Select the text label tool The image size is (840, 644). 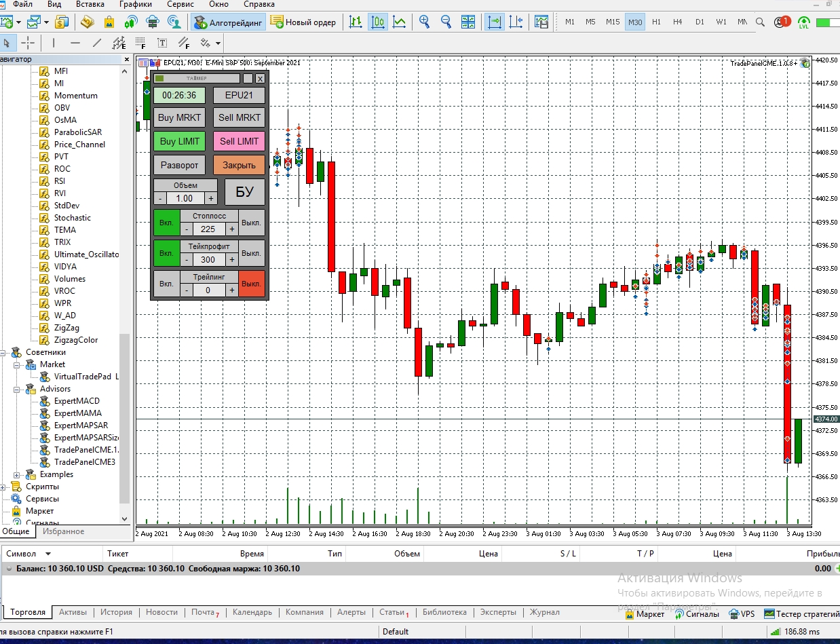[162, 43]
